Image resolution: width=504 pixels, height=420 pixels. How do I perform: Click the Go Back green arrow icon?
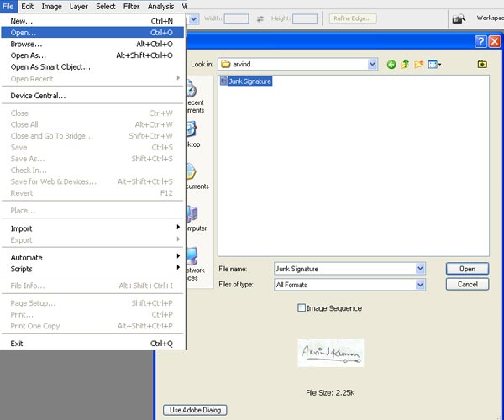(391, 65)
